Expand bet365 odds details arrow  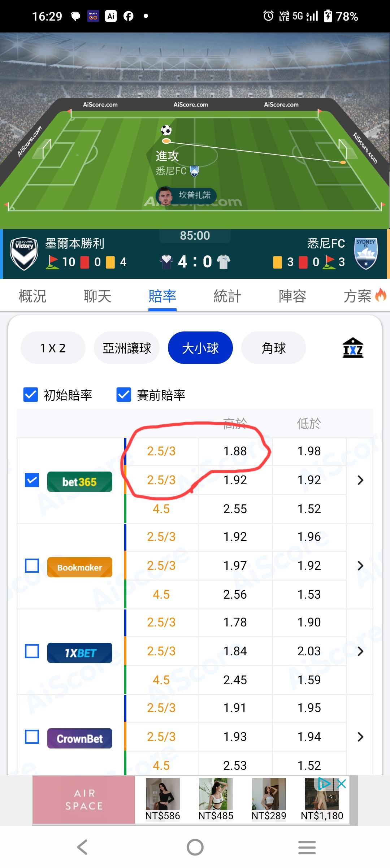(x=360, y=480)
